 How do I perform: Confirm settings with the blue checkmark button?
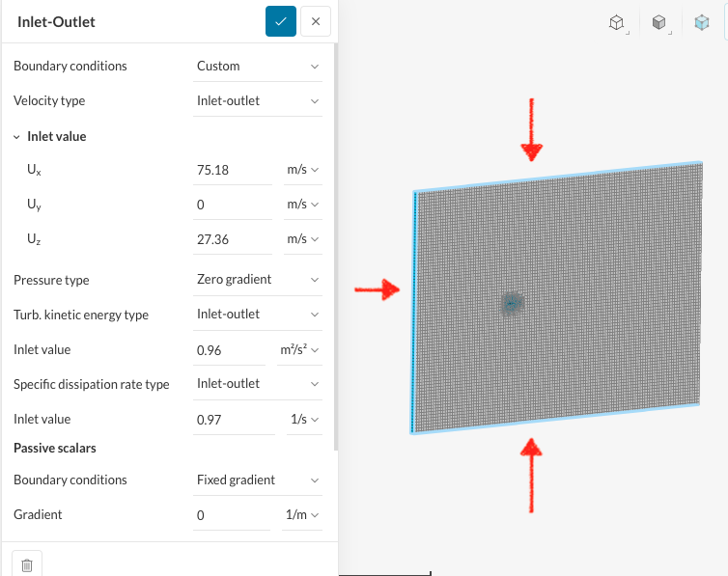[x=280, y=21]
